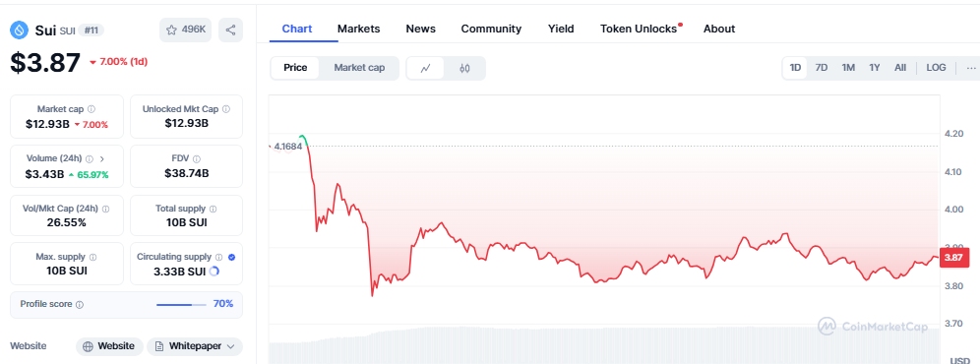Click the #11 rank badge
The height and width of the screenshot is (364, 980).
point(92,30)
